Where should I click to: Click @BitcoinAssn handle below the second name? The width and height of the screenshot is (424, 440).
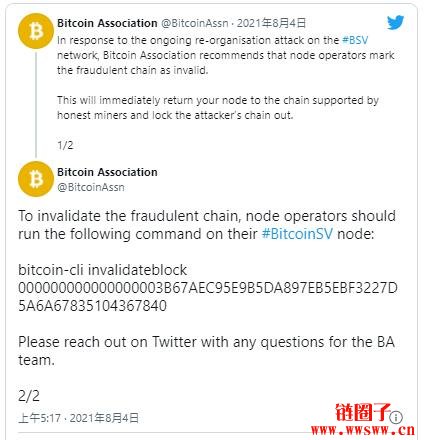point(91,187)
